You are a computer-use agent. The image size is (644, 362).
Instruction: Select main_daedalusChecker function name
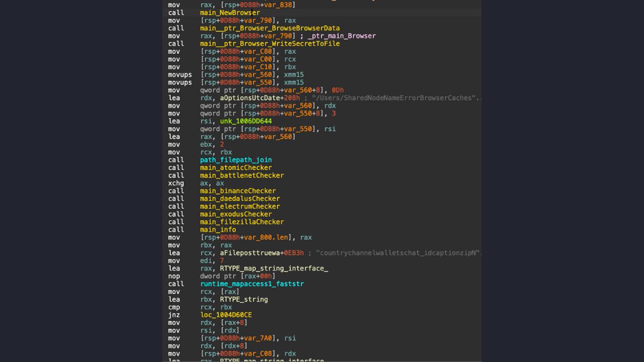[x=239, y=199]
